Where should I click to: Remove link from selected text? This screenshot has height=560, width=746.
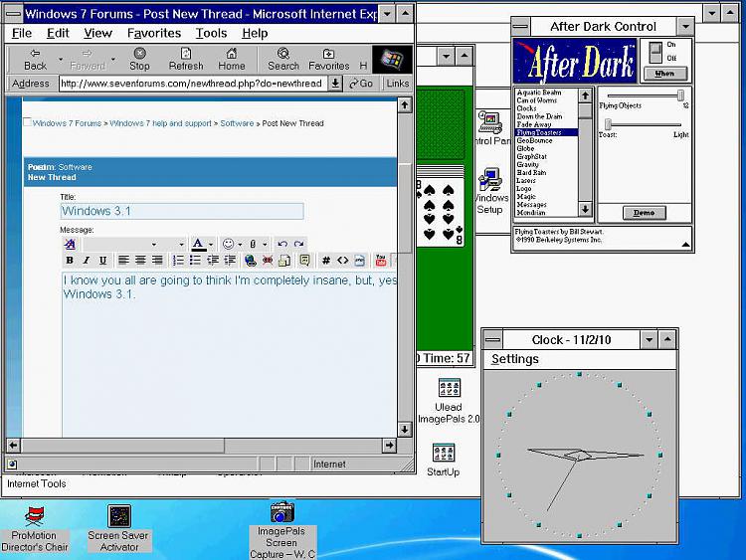[x=268, y=261]
